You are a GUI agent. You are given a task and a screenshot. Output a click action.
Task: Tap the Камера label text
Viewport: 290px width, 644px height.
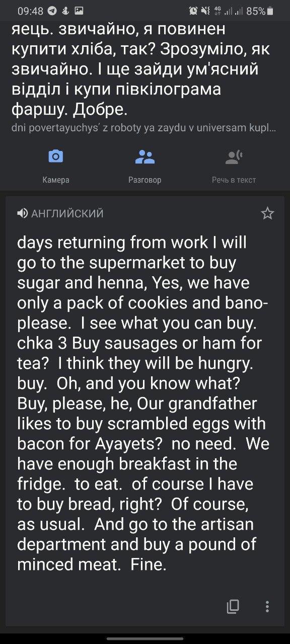tap(56, 180)
